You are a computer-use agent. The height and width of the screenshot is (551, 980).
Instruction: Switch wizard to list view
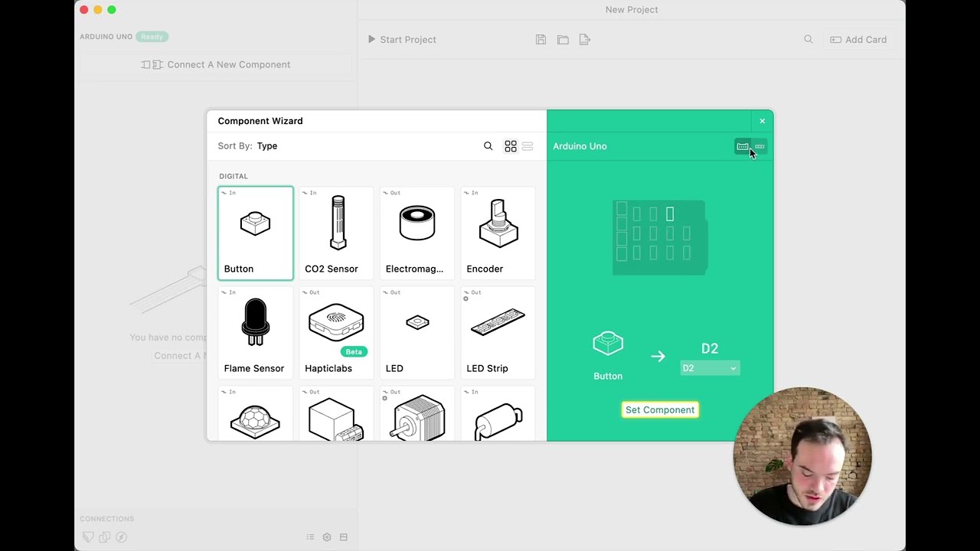click(528, 146)
